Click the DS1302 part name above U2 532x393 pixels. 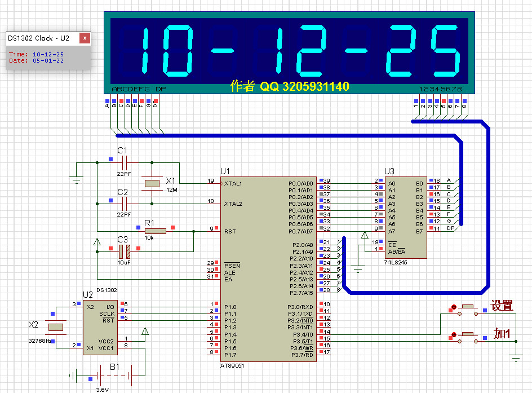click(107, 290)
